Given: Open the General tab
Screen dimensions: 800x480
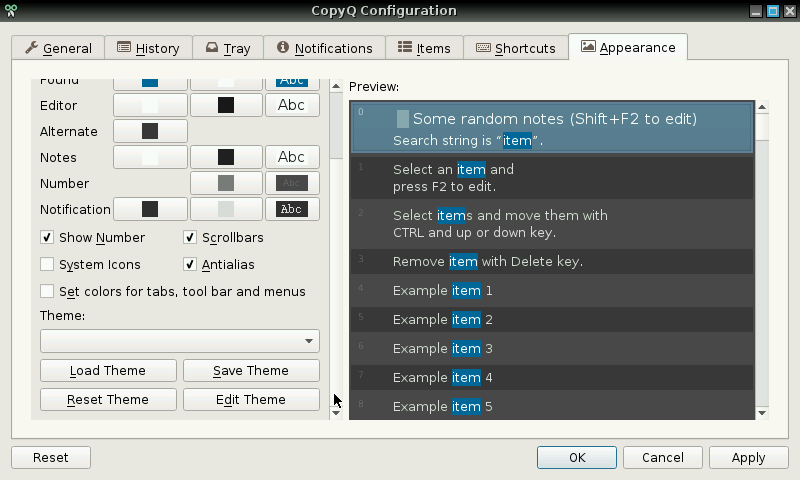Looking at the screenshot, I should pyautogui.click(x=58, y=48).
